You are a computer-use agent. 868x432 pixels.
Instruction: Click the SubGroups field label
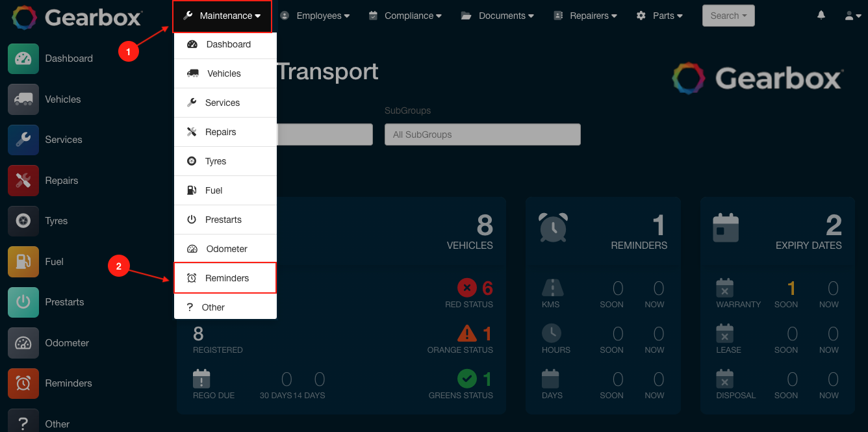(407, 110)
